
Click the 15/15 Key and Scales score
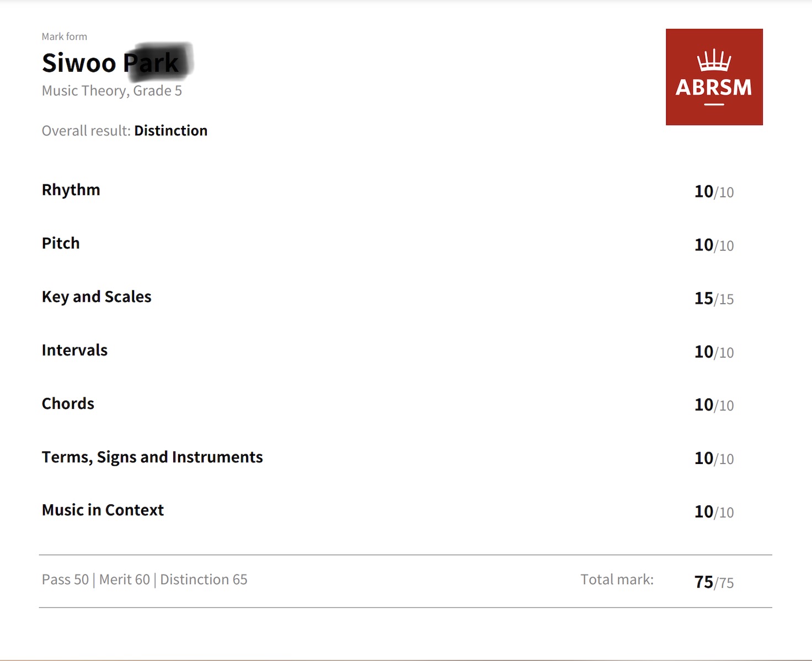click(x=714, y=298)
